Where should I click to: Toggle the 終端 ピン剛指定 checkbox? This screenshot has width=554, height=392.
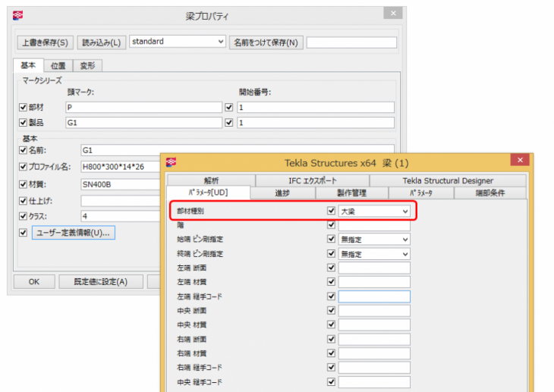pos(331,253)
